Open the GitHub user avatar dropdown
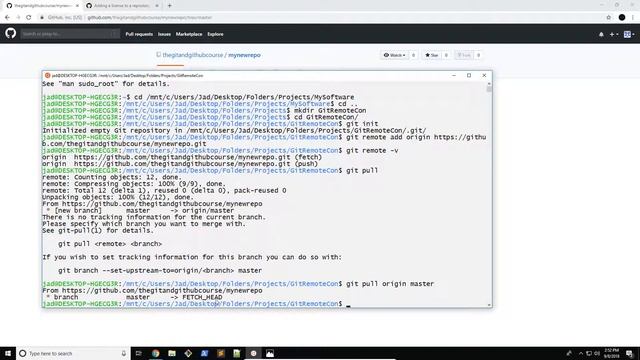 click(x=629, y=35)
